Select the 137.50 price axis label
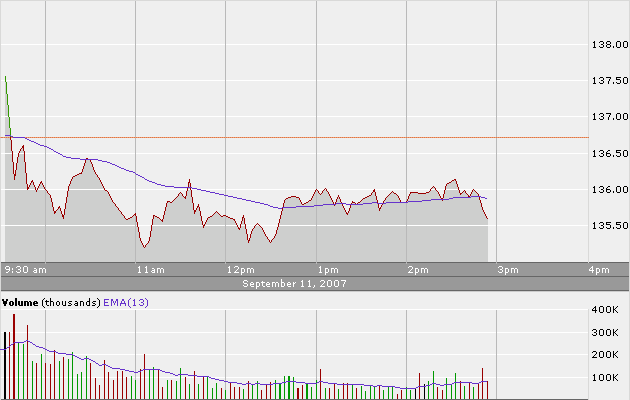 608,82
